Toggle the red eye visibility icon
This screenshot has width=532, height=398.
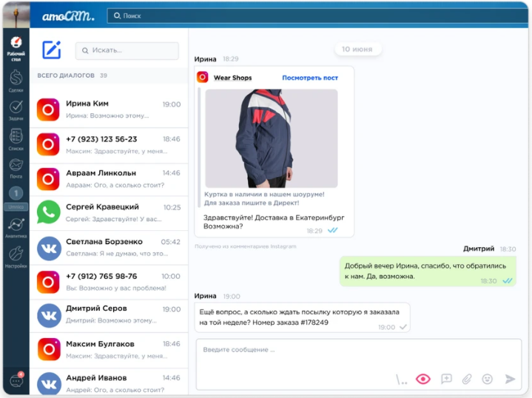pyautogui.click(x=423, y=379)
